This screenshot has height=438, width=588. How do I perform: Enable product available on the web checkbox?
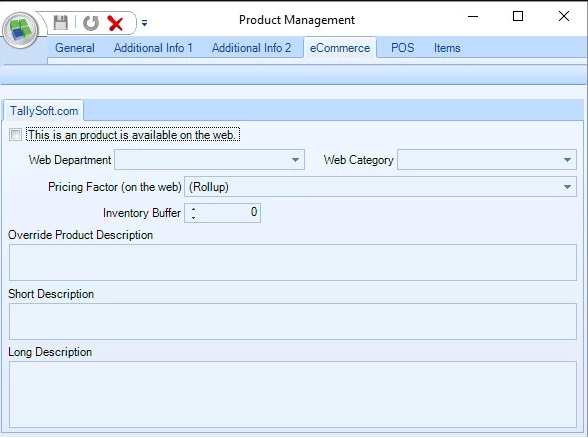[x=15, y=135]
